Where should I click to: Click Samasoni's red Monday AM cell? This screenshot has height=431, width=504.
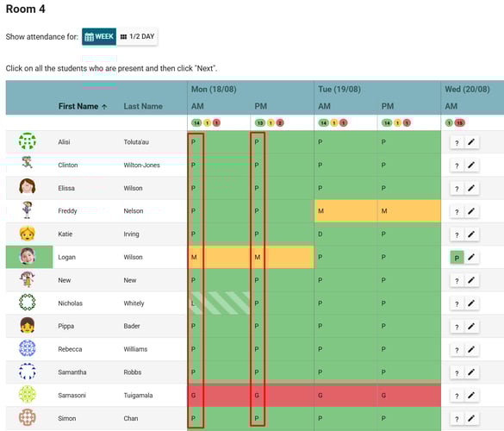[x=219, y=396]
